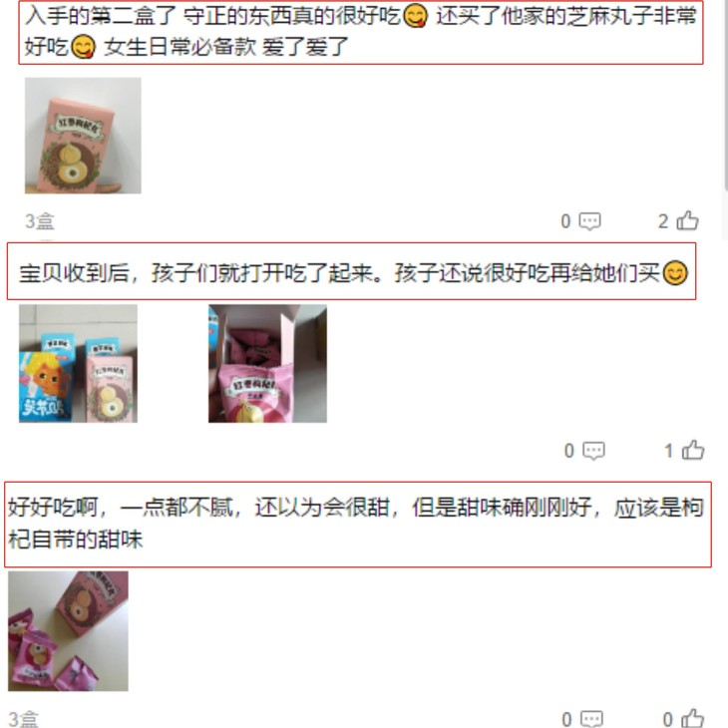Open comments on the second review

[593, 451]
